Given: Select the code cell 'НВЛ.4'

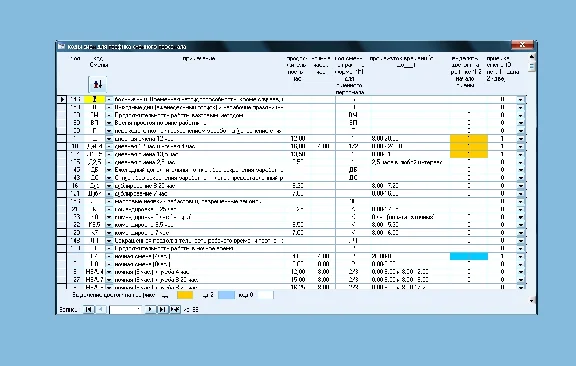Looking at the screenshot, I should point(94,272).
